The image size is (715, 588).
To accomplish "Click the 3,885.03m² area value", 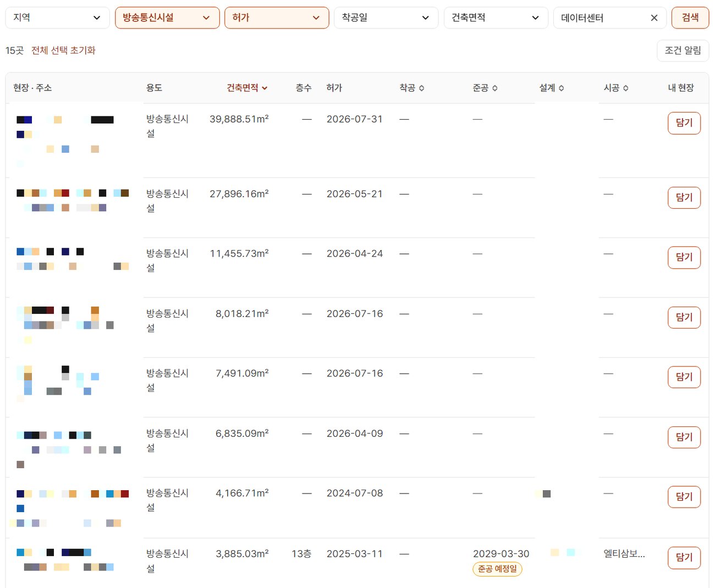I will point(242,554).
